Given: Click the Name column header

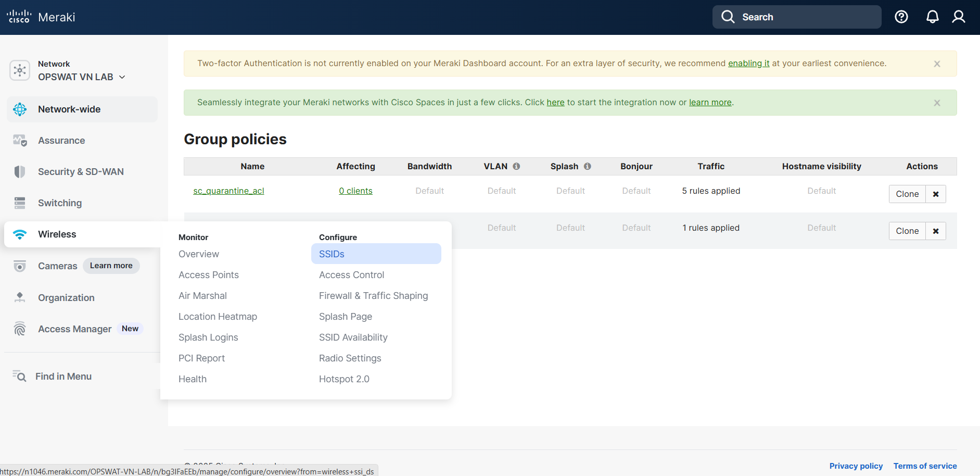Looking at the screenshot, I should click(252, 166).
